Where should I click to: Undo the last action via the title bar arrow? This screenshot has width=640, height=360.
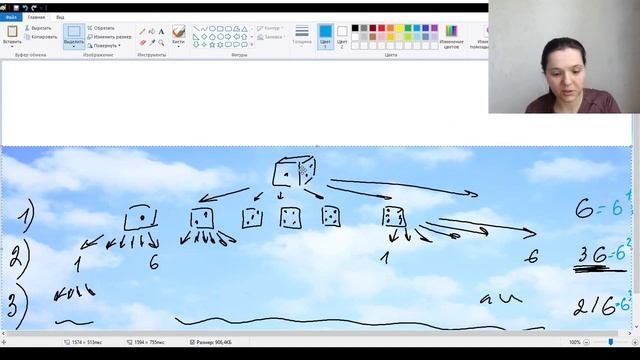click(x=25, y=8)
